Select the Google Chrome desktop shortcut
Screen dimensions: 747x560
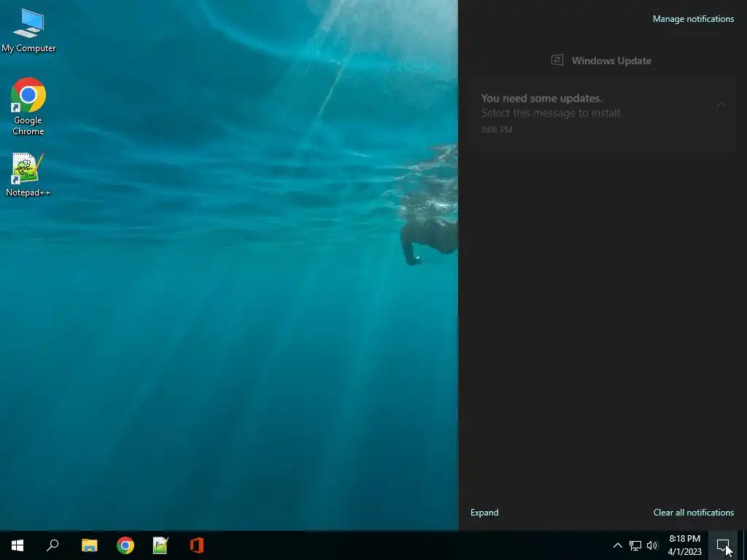[x=28, y=106]
